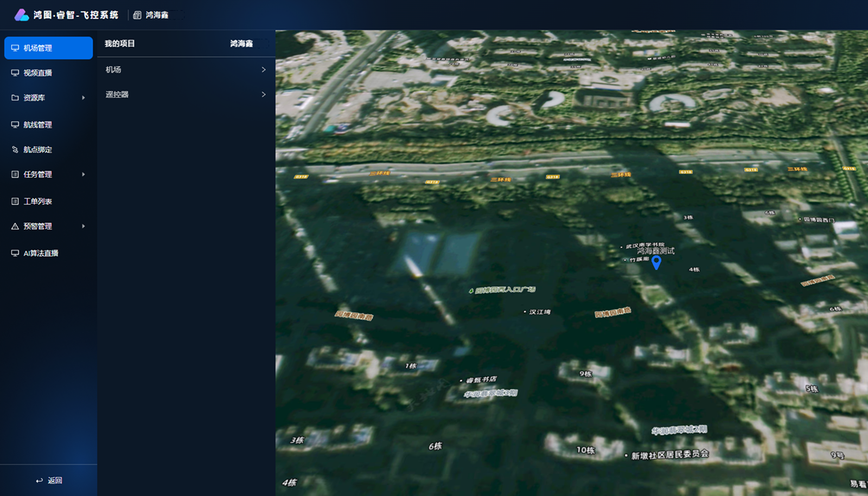This screenshot has width=868, height=496.
Task: Click the 航点绑定 link icon
Action: coord(15,150)
